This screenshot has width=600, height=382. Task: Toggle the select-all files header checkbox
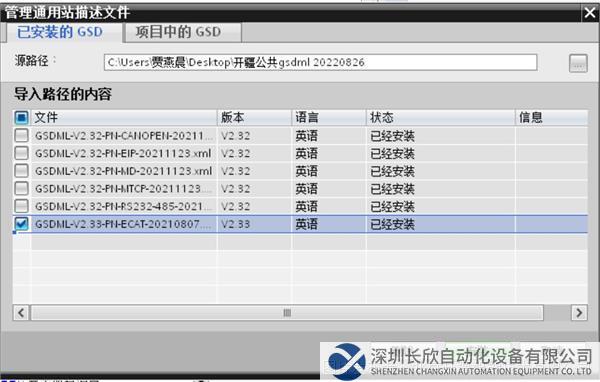[21, 117]
